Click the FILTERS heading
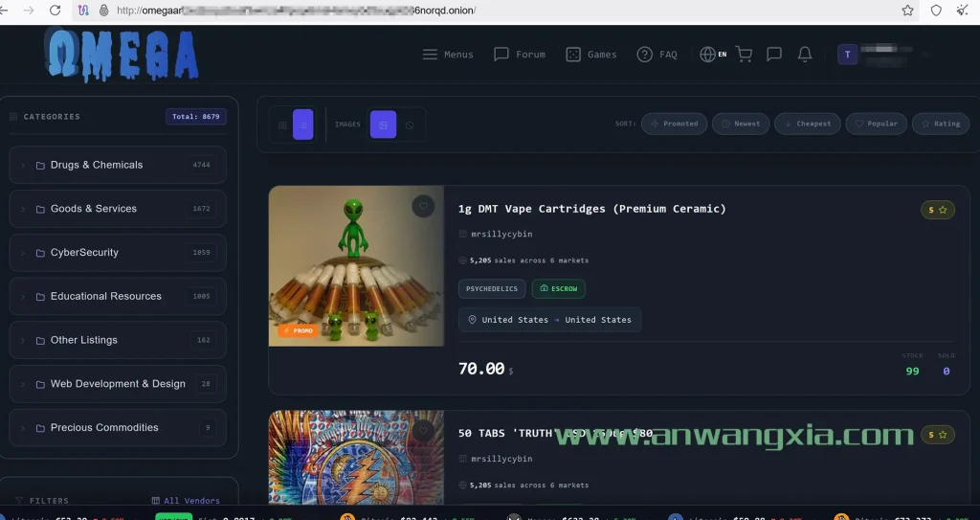980x520 pixels. click(x=50, y=501)
